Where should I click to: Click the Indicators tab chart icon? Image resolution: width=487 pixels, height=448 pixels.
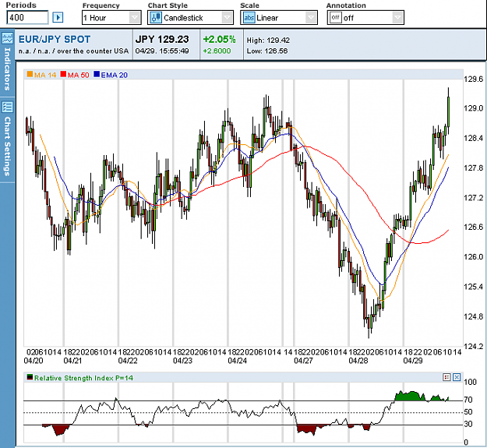point(7,38)
